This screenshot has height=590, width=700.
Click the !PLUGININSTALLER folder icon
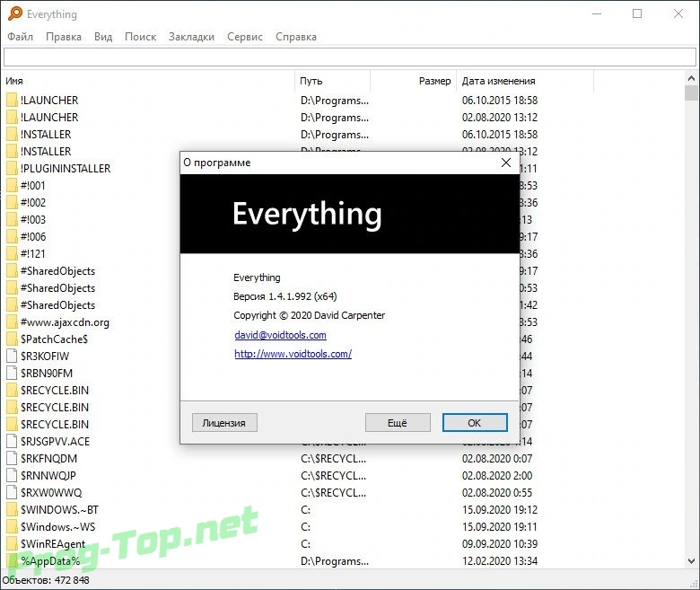[12, 169]
